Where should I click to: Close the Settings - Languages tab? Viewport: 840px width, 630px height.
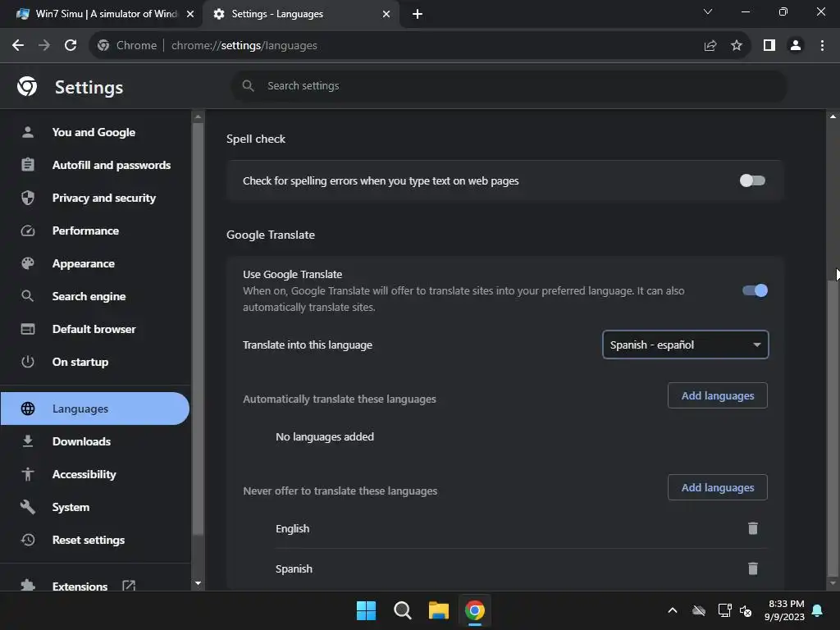[386, 14]
